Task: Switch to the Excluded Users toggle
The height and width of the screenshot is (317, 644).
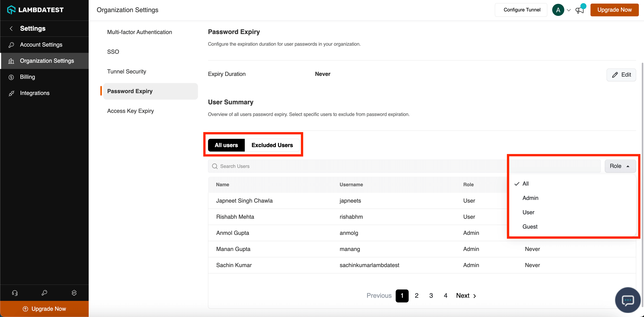Action: 272,145
